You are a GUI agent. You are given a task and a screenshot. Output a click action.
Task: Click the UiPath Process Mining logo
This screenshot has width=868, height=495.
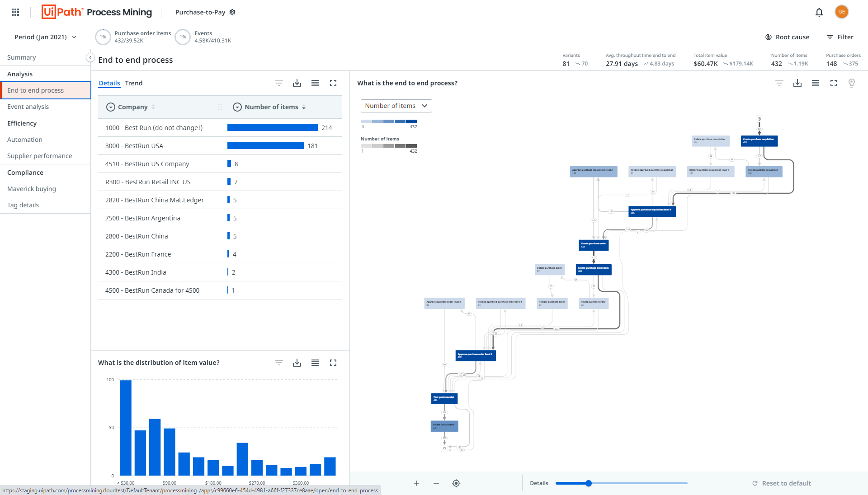pos(97,12)
